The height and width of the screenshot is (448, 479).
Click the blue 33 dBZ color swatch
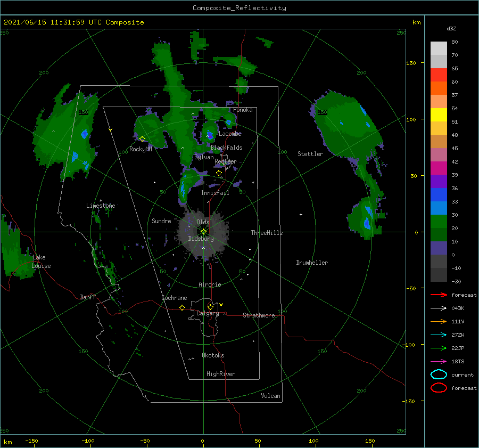click(x=439, y=195)
